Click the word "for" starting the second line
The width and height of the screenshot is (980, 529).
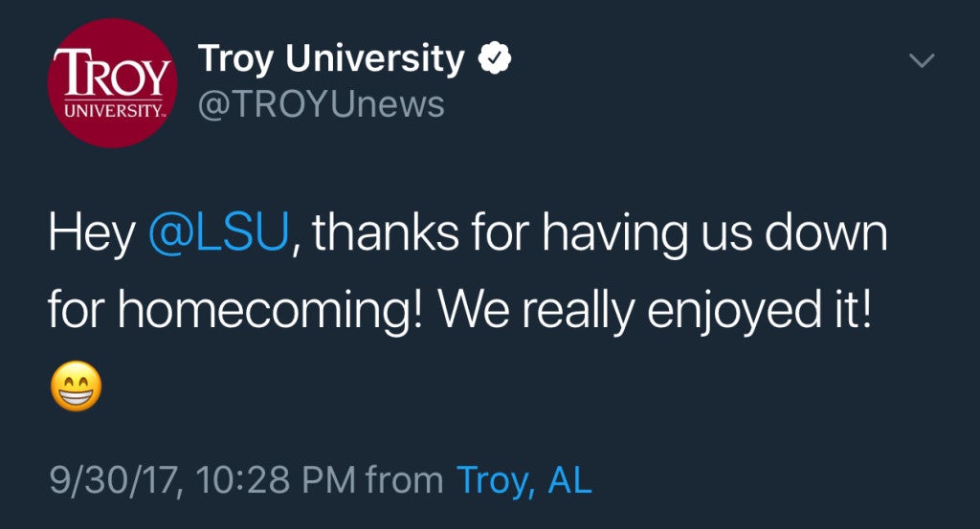click(77, 309)
